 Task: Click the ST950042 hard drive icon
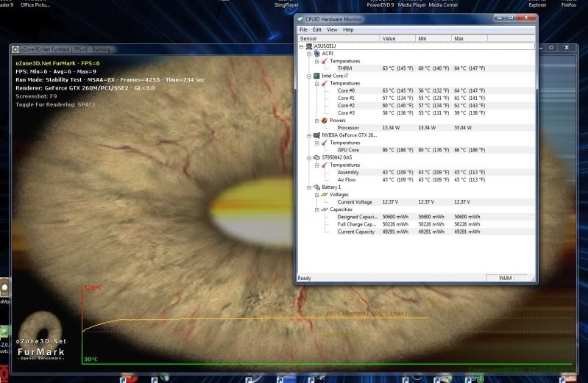317,157
